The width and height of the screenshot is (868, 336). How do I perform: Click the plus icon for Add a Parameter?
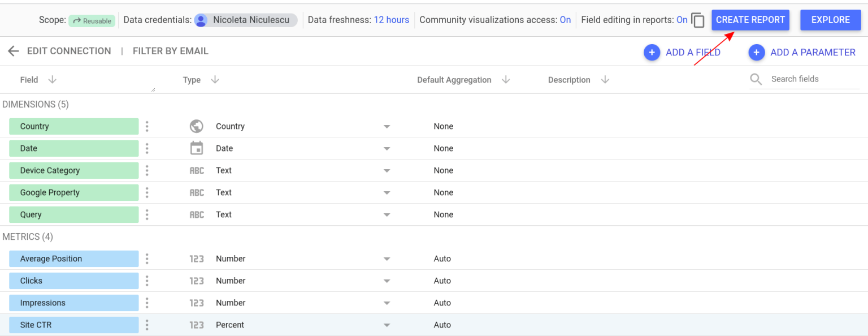click(757, 53)
